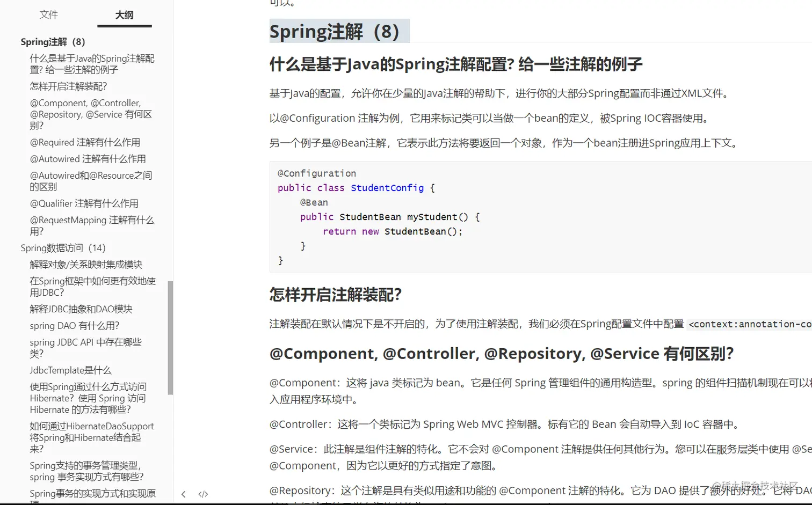Switch to the 大纲 tab
Screen dimensions: 812x505
pyautogui.click(x=124, y=15)
